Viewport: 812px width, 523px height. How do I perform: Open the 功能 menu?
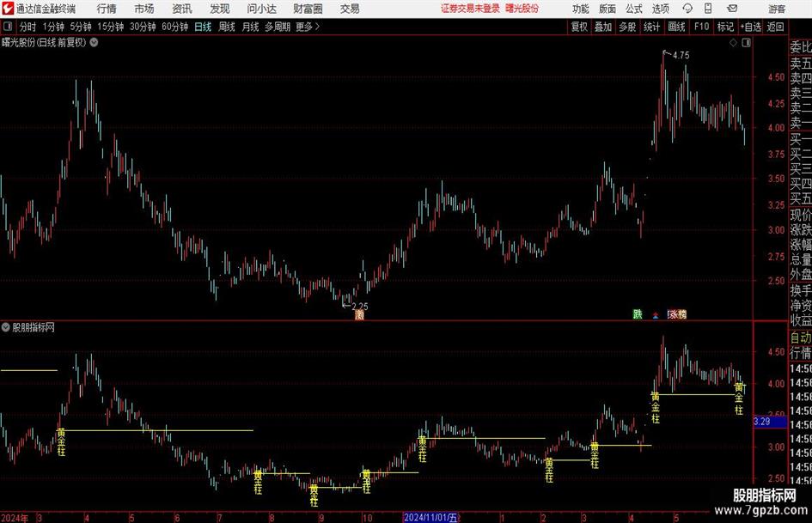pyautogui.click(x=581, y=9)
